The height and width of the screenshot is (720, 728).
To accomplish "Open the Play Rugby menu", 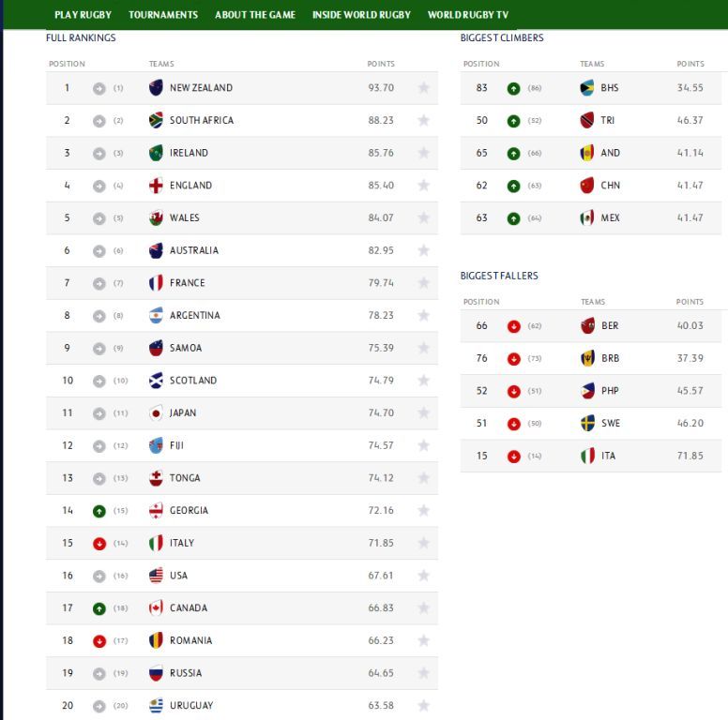I will point(83,15).
